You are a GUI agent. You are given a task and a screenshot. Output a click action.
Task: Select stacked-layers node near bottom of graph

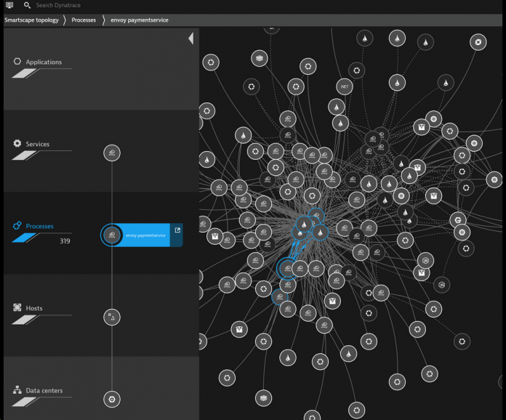click(x=264, y=397)
